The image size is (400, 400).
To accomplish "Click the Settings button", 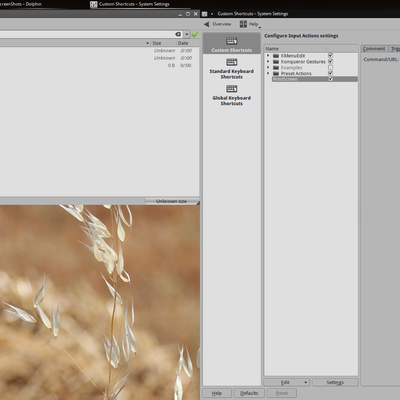I will pyautogui.click(x=335, y=382).
